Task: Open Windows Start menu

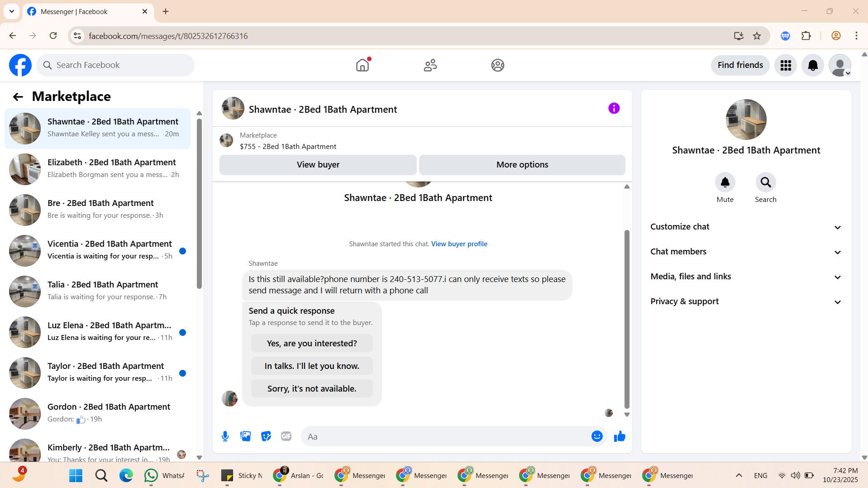Action: pos(76,475)
